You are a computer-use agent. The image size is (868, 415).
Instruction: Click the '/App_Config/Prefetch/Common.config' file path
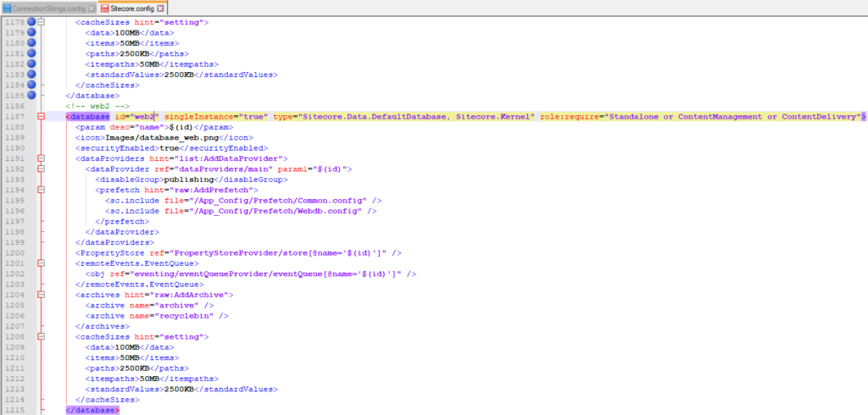click(277, 201)
